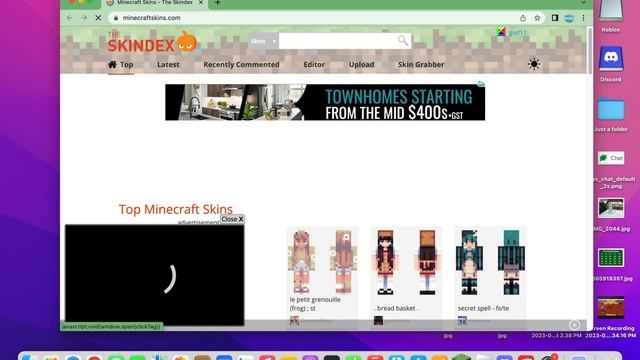The width and height of the screenshot is (640, 360).
Task: Stop loading the page in Chrome
Action: coord(98,18)
